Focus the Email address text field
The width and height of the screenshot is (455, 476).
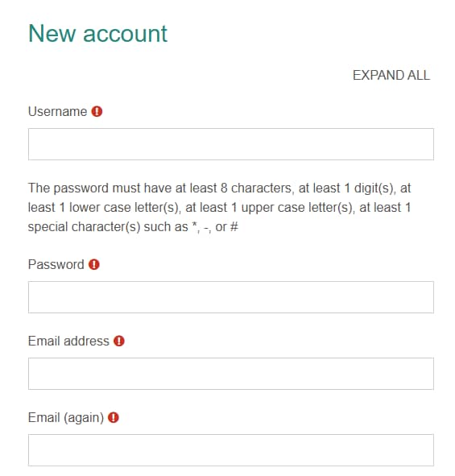pos(231,374)
